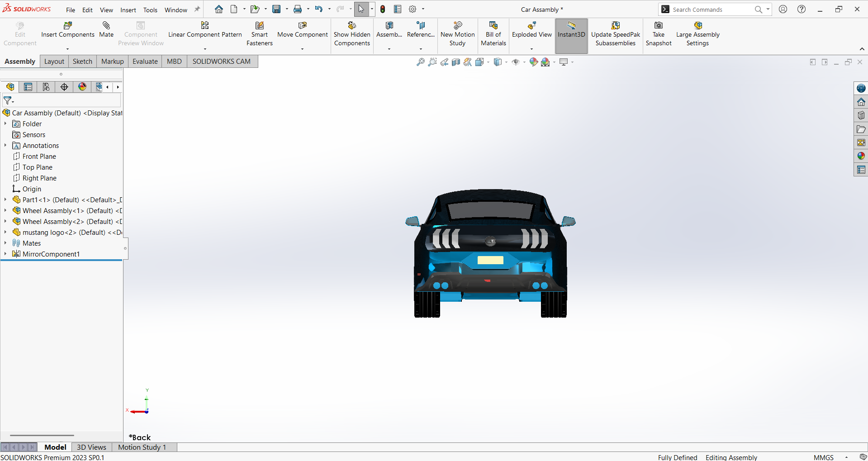Screen dimensions: 868x461
Task: Click Show Hidden Components
Action: 352,34
